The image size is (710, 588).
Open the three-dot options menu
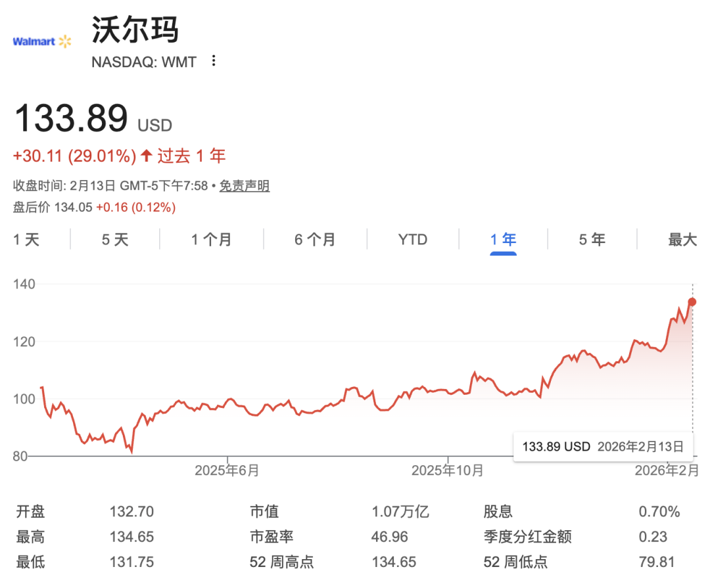213,60
